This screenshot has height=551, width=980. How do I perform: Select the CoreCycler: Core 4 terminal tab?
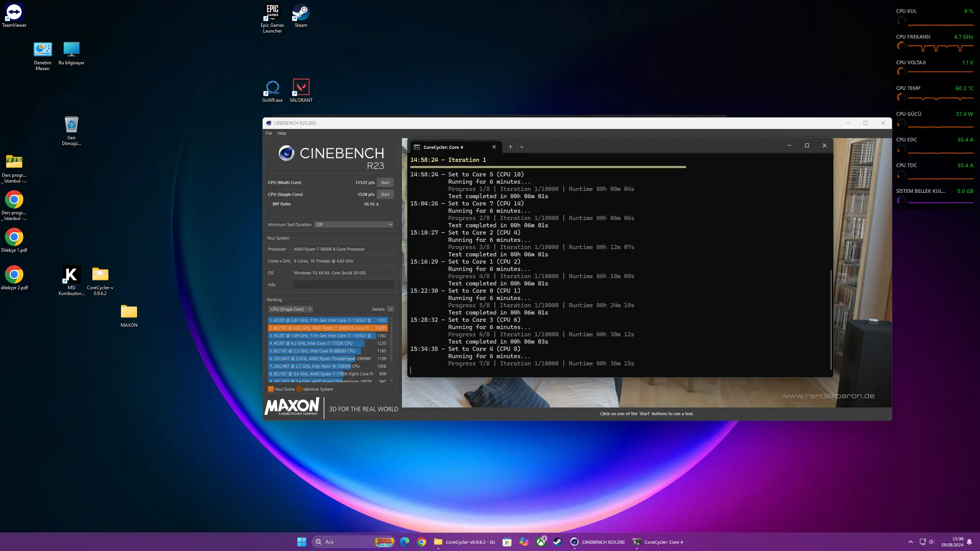[x=455, y=147]
